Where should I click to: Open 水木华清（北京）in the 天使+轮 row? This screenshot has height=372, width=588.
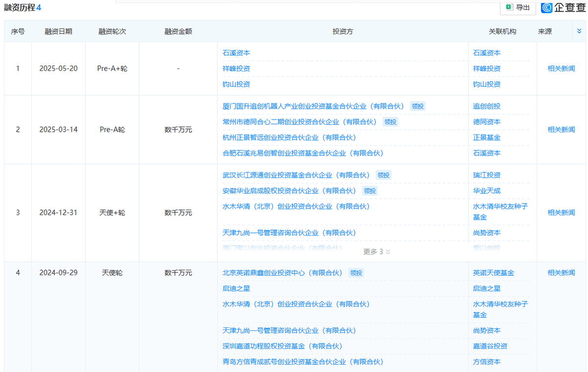pyautogui.click(x=296, y=206)
